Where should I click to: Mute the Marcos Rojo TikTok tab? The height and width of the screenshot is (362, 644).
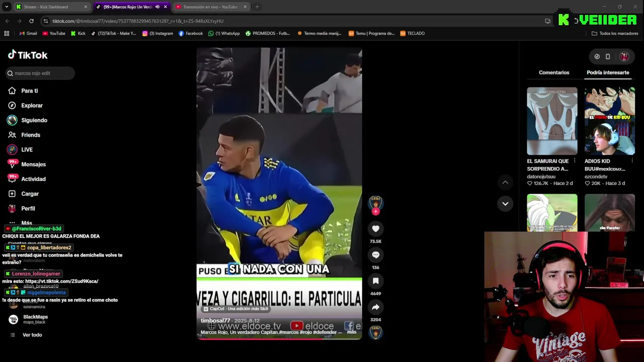coord(157,7)
